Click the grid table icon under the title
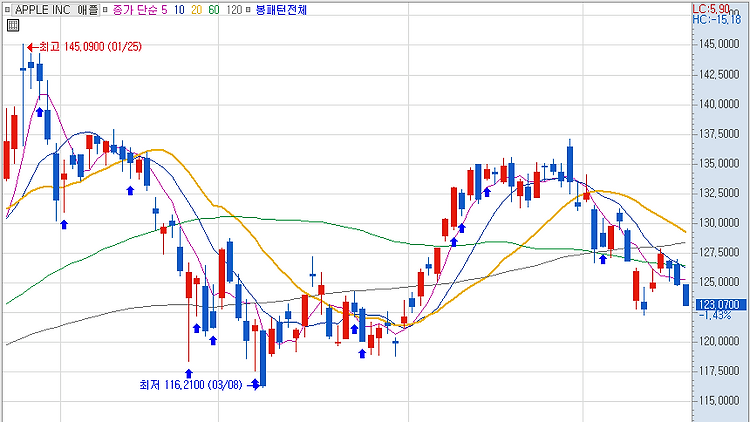750x422 pixels. 13,25
